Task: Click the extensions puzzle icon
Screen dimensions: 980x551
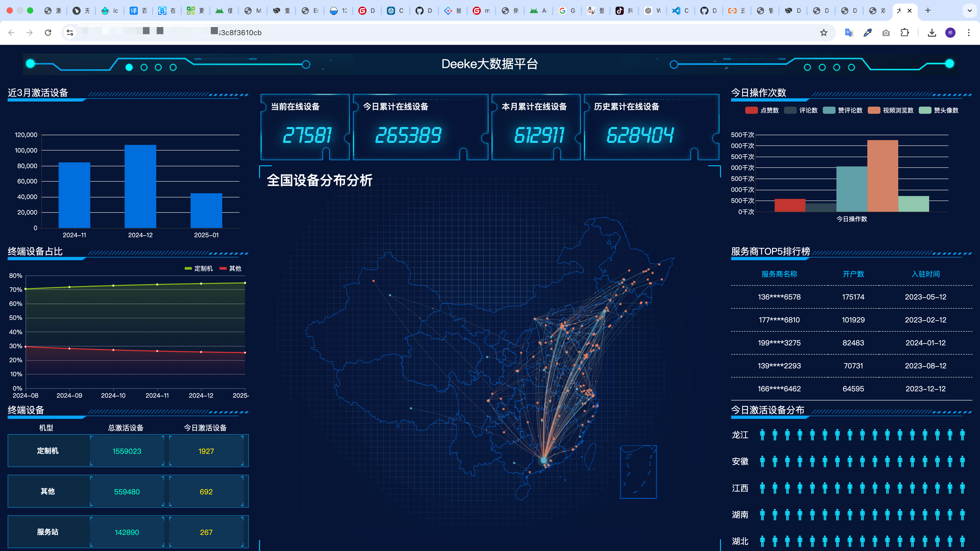Action: point(905,33)
